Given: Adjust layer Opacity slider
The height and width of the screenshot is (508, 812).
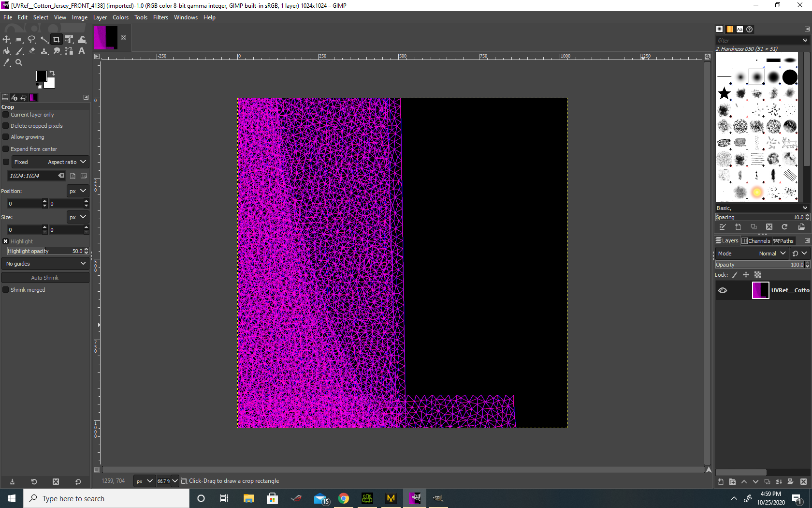Looking at the screenshot, I should pos(760,265).
